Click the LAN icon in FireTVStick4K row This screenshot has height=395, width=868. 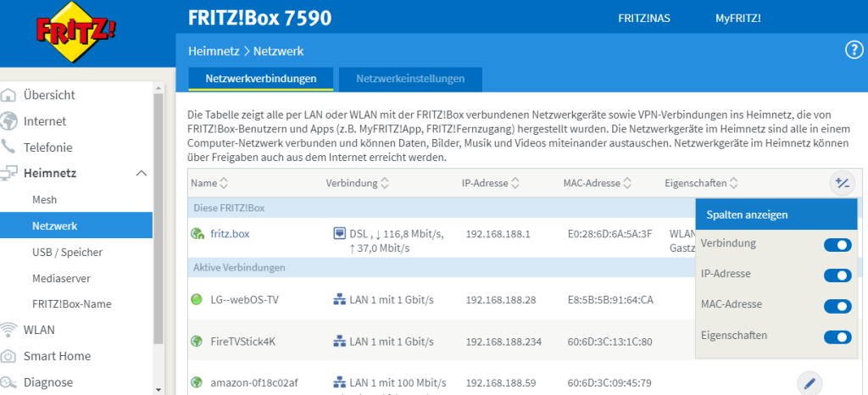339,342
